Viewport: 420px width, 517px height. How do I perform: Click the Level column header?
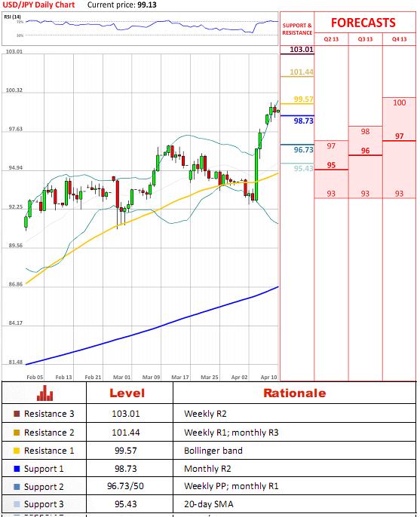(127, 393)
